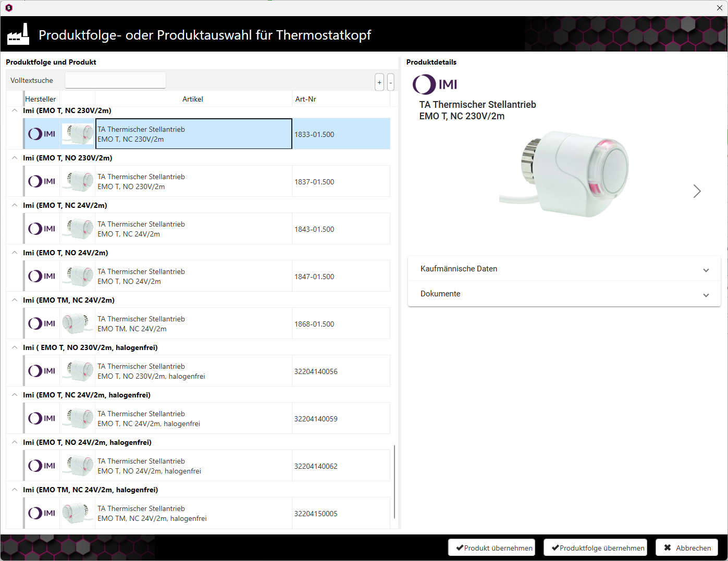Cancel the dialog with Abbrechen
The image size is (728, 561).
(687, 547)
